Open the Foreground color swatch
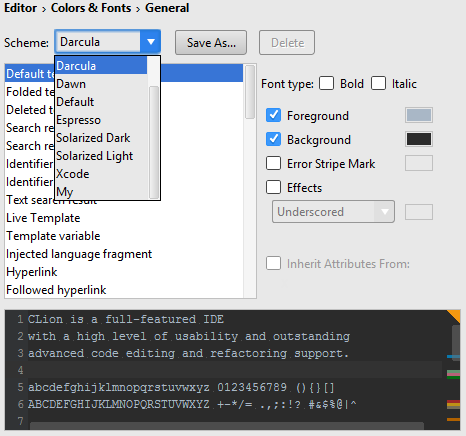This screenshot has width=466, height=436. 419,115
